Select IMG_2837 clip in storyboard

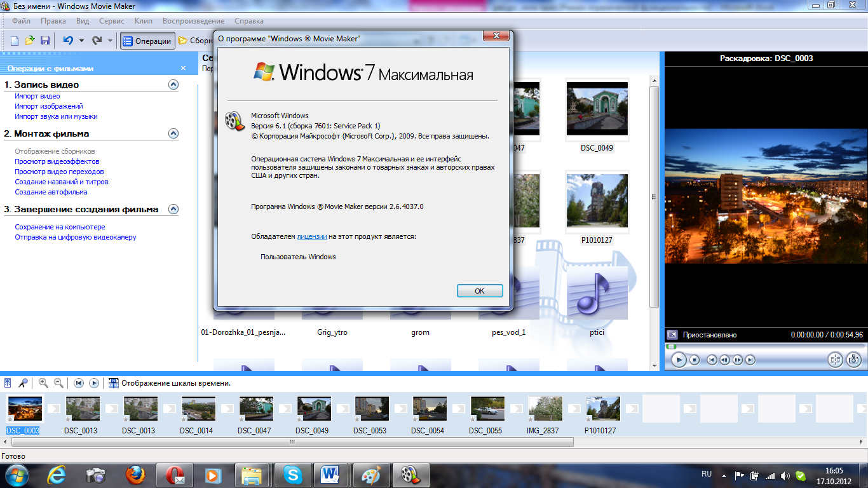(545, 409)
